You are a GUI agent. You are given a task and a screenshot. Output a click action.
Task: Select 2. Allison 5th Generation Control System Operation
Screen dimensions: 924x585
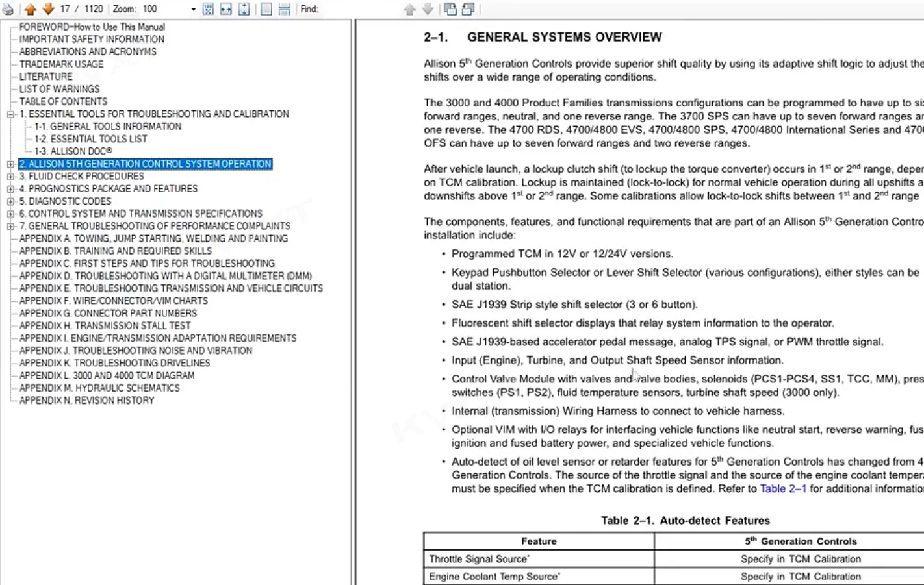coord(145,164)
